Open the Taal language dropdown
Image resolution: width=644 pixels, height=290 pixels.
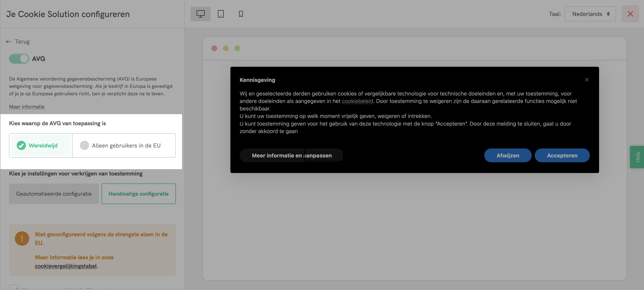point(590,14)
